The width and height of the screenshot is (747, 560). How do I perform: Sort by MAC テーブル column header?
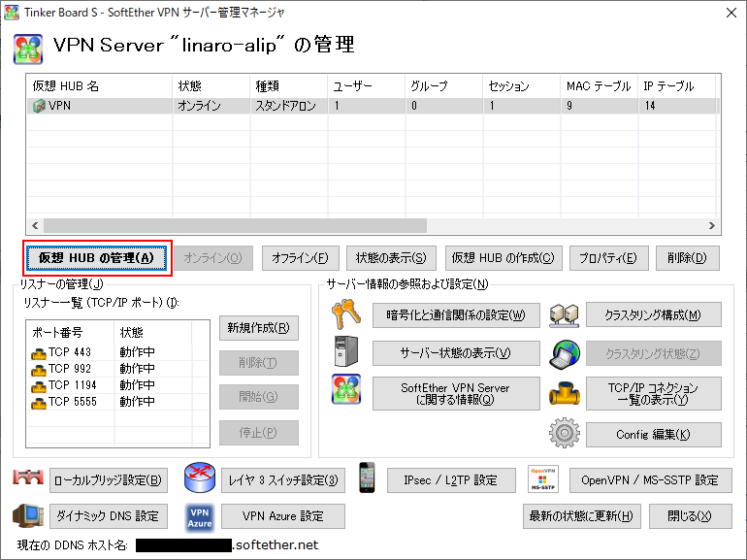pos(600,86)
